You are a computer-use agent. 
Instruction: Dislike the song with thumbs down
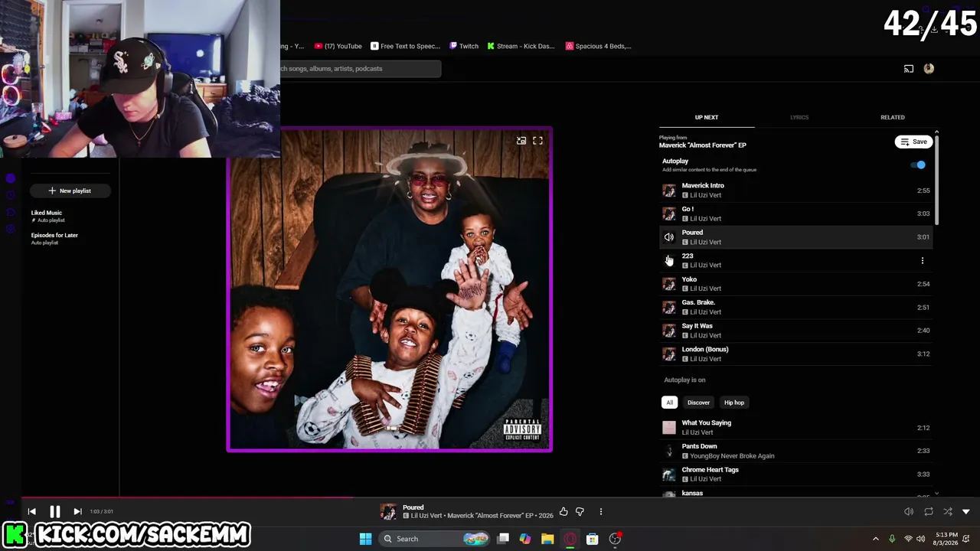(x=580, y=511)
